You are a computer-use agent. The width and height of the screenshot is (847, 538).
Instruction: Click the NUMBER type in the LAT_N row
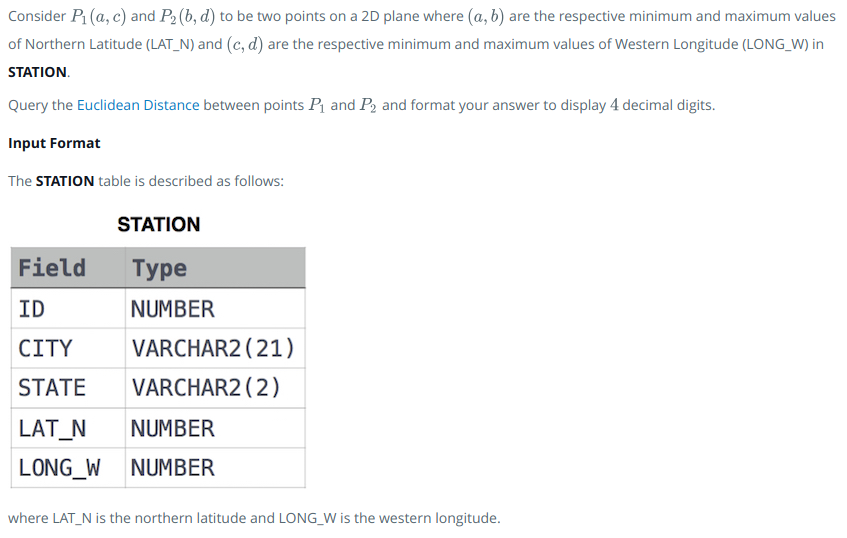coord(215,428)
